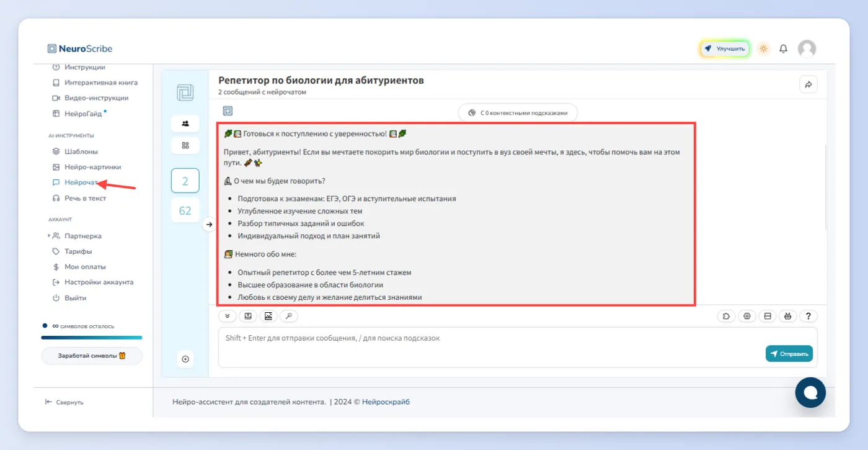Collapse the sidebar with Свернуть

tap(64, 402)
